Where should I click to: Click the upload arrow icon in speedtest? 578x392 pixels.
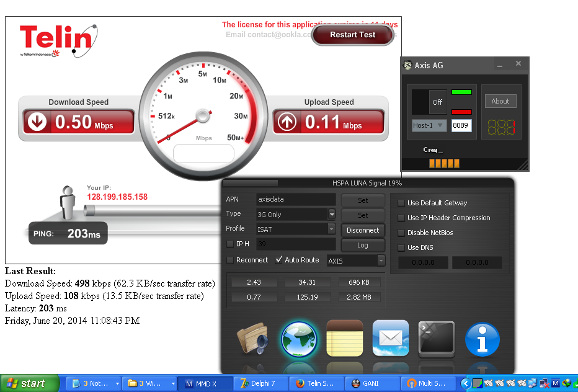[x=287, y=122]
